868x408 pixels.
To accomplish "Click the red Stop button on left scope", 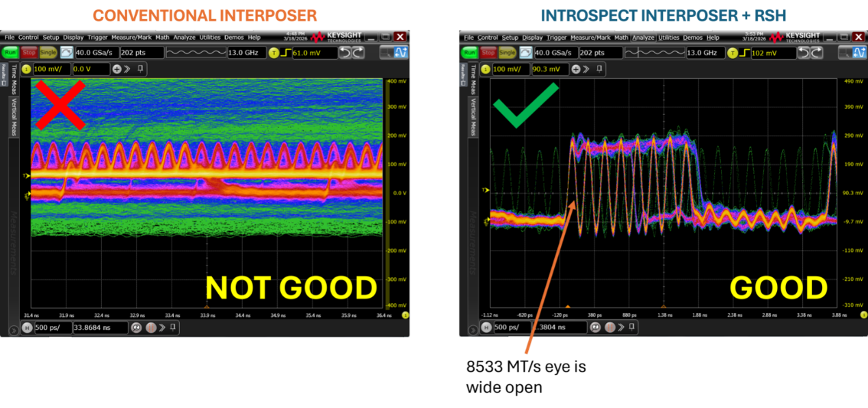I will coord(29,53).
